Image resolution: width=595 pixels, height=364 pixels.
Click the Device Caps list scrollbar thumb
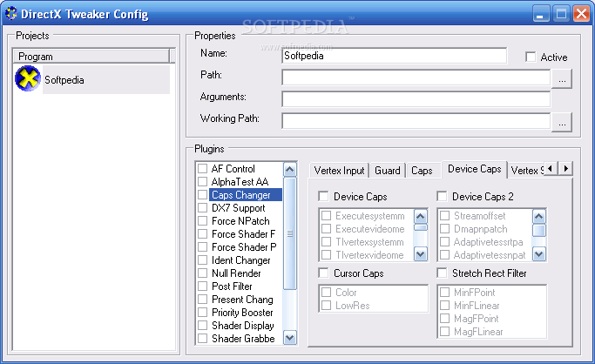pyautogui.click(x=420, y=227)
